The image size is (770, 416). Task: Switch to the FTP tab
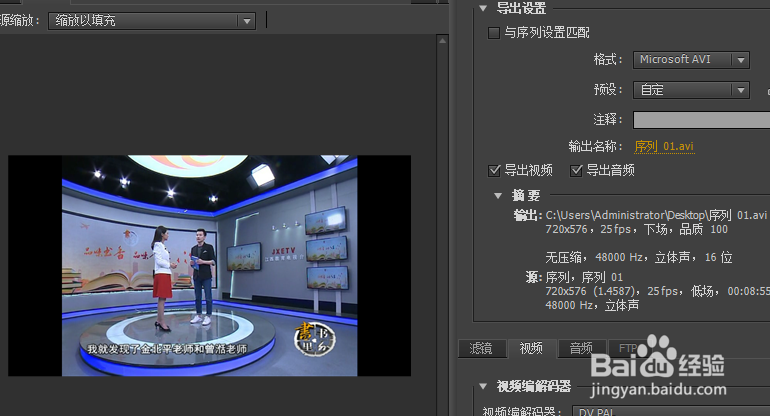(628, 349)
